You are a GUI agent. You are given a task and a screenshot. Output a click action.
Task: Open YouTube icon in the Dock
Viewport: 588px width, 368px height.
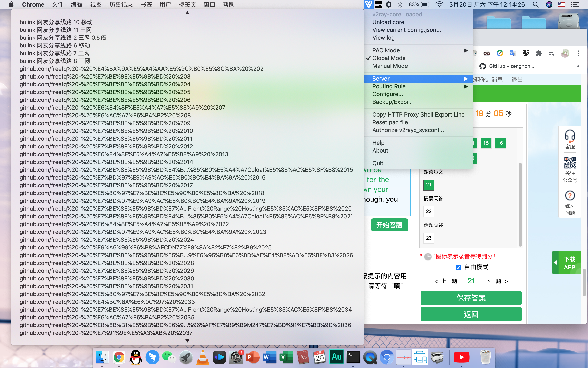(461, 357)
